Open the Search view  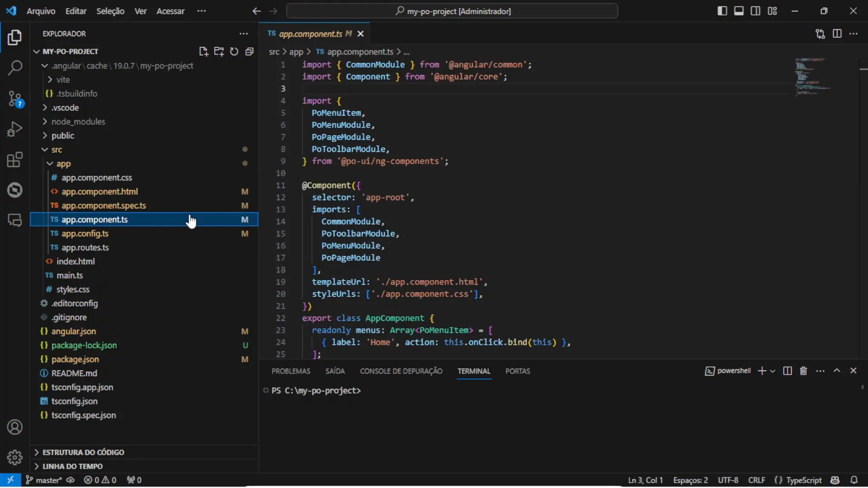click(15, 67)
